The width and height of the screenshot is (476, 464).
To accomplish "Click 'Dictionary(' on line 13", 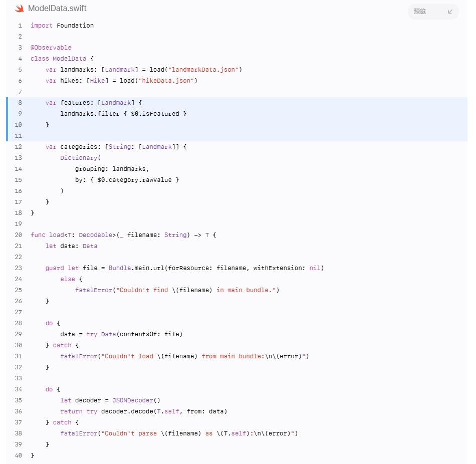I will click(81, 158).
